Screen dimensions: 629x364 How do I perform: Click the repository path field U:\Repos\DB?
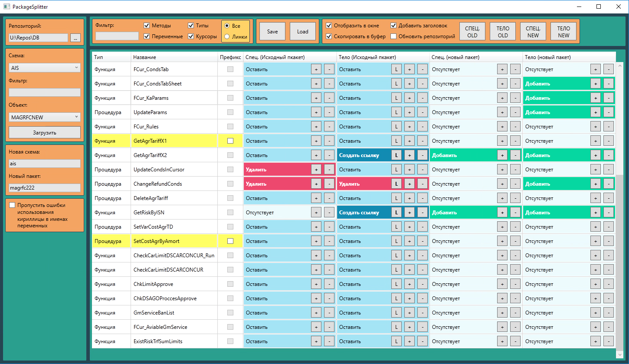point(38,38)
